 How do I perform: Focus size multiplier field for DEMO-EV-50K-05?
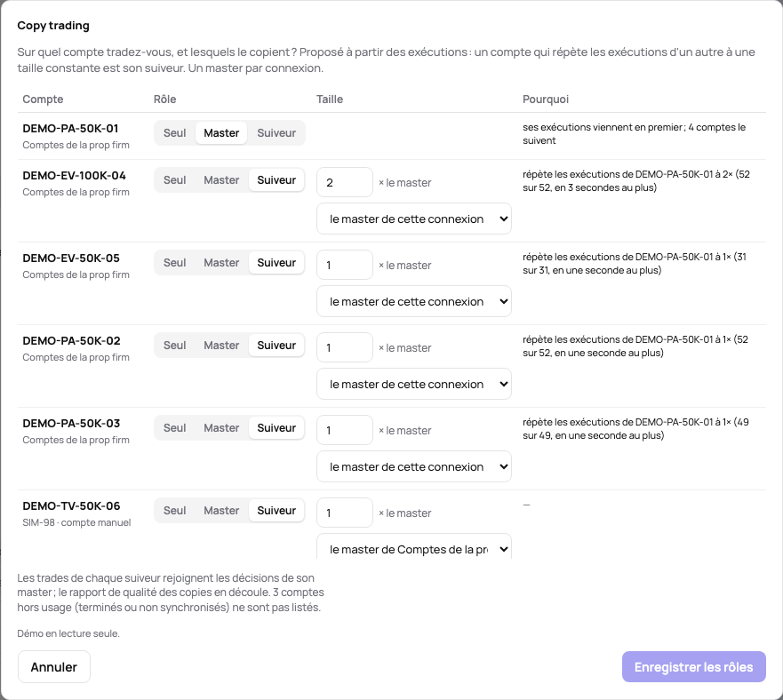click(345, 265)
